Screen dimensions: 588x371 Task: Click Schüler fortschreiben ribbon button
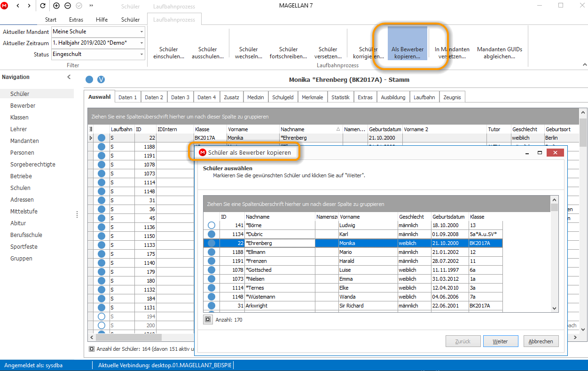(x=288, y=53)
